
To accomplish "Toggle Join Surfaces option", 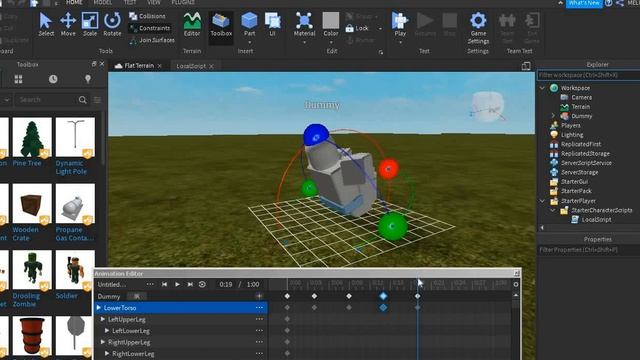I will pyautogui.click(x=152, y=40).
